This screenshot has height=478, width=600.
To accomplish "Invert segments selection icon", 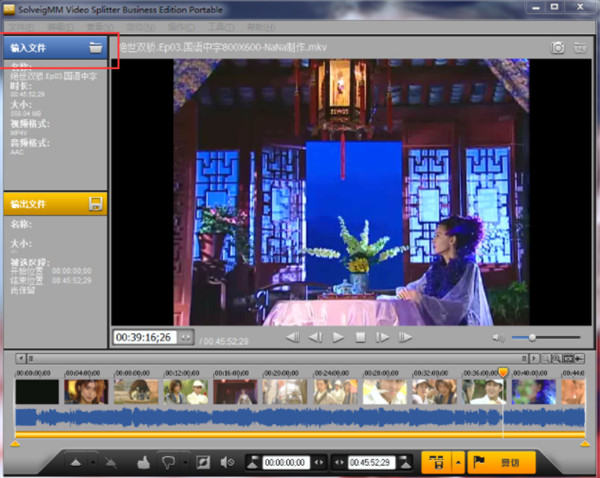I will (203, 462).
